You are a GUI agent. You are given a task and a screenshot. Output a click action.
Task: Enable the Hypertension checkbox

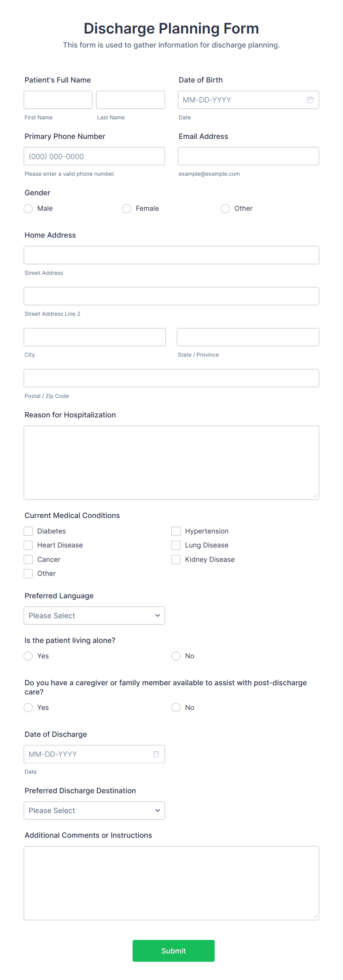[x=176, y=531]
